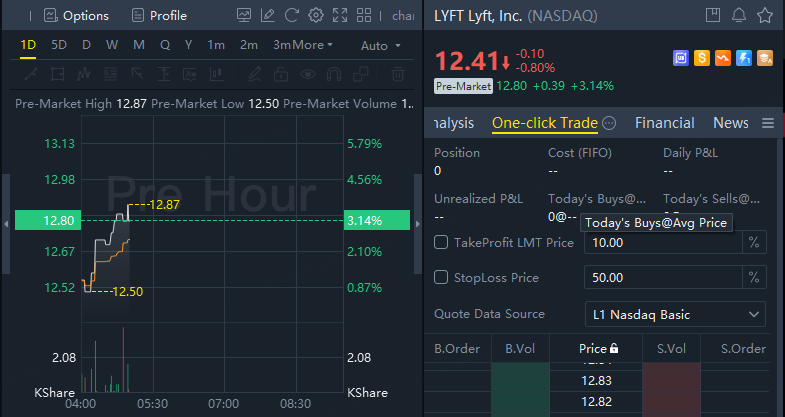Toggle the magnet snap mode
785x417 pixels.
click(x=334, y=75)
